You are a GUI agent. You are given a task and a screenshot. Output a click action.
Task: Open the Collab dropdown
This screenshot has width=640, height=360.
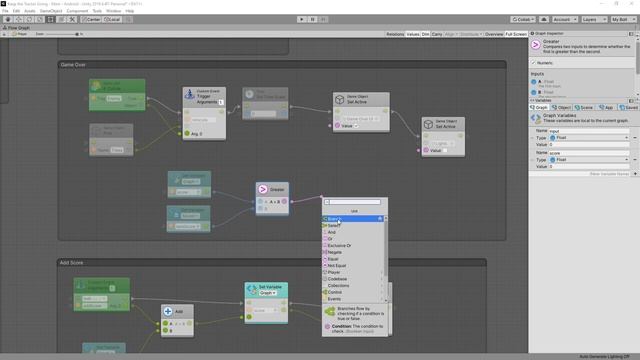click(x=523, y=19)
